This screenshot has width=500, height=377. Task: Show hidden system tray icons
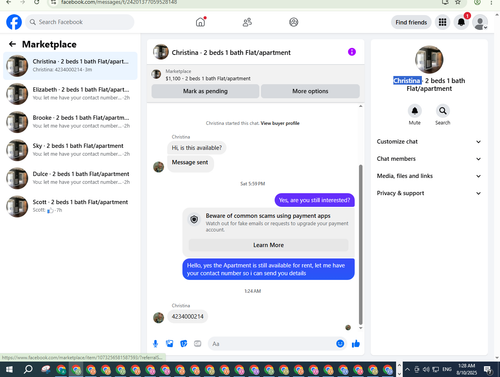point(407,369)
